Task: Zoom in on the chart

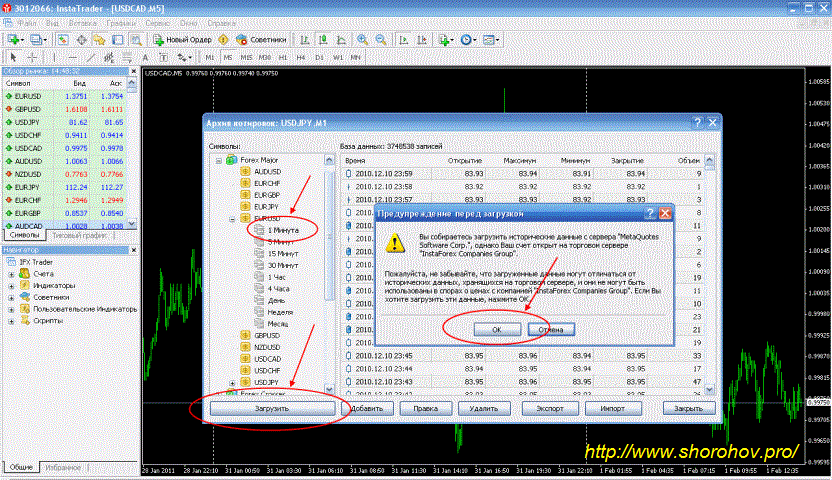Action: click(362, 40)
